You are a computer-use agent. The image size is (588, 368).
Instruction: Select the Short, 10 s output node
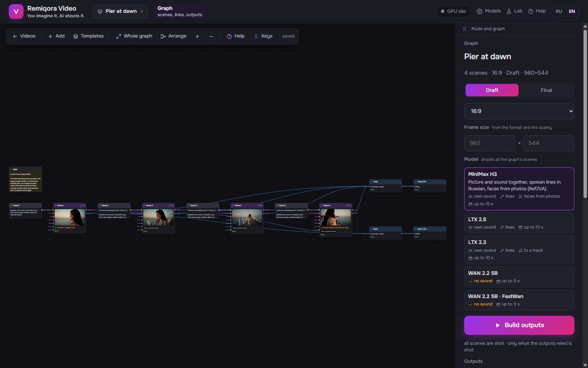(430, 233)
